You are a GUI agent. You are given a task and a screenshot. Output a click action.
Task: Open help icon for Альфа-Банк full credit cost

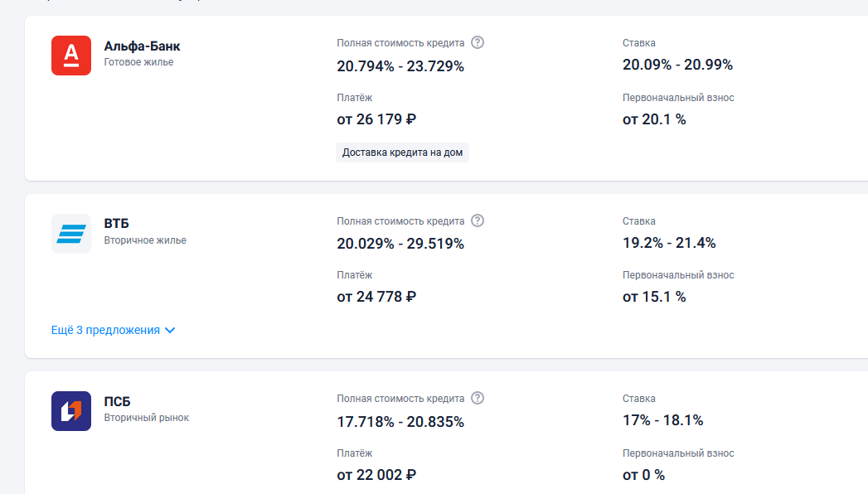(478, 42)
